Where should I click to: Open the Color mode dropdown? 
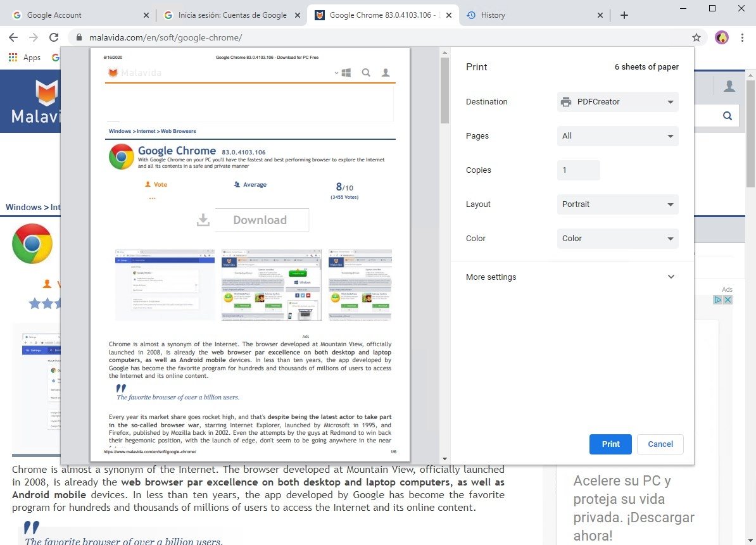click(x=617, y=239)
